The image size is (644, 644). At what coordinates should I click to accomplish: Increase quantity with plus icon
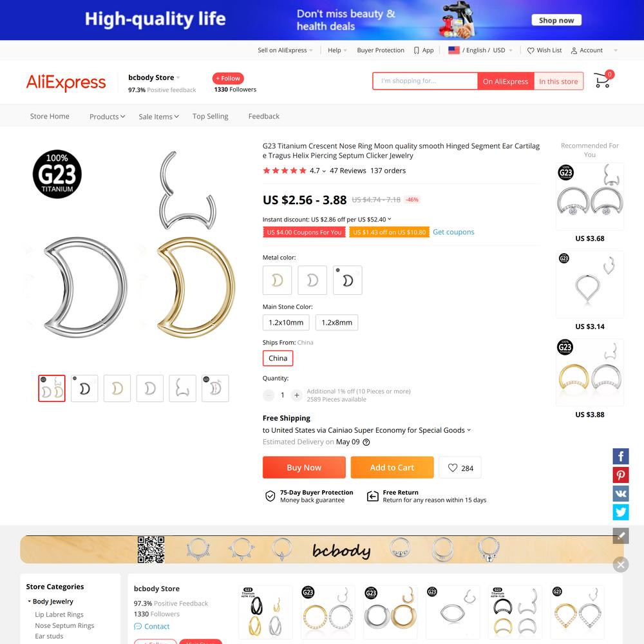click(296, 395)
